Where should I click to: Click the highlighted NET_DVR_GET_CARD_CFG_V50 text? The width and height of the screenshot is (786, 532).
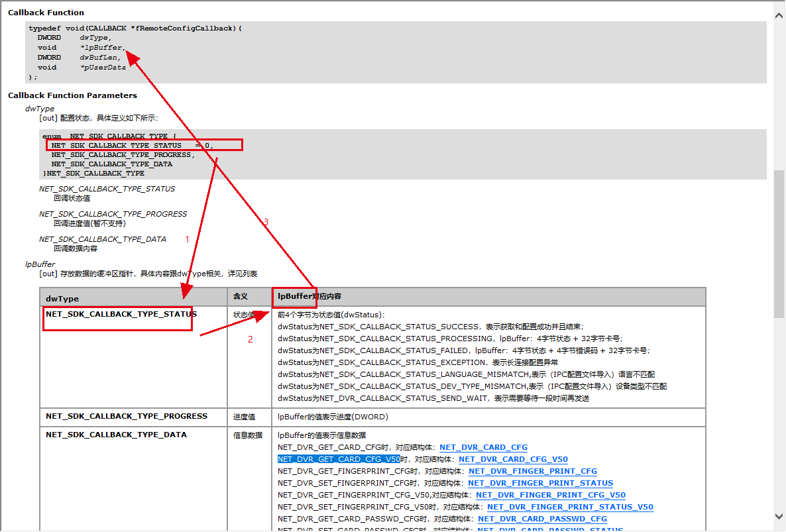(339, 459)
